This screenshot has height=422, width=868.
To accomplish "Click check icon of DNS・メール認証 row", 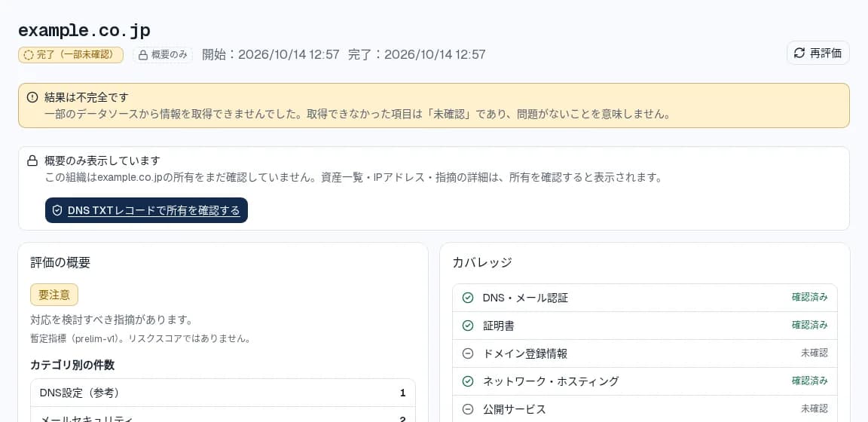I will (x=468, y=298).
